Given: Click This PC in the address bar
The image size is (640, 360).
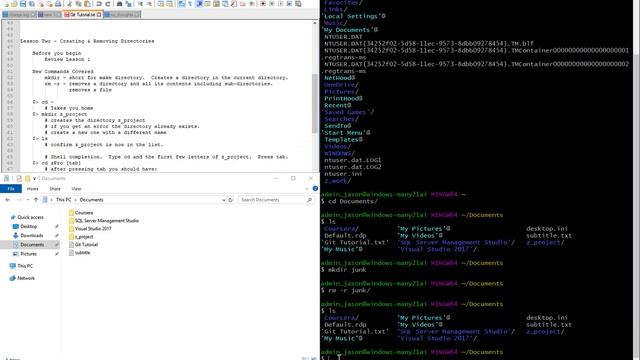Looking at the screenshot, I should [63, 200].
